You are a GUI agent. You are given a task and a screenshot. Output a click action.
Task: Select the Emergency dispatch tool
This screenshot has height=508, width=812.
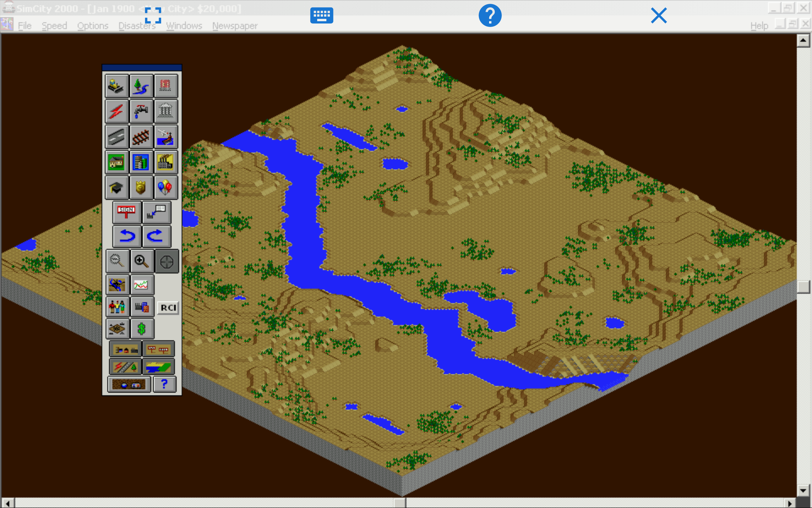coord(166,86)
